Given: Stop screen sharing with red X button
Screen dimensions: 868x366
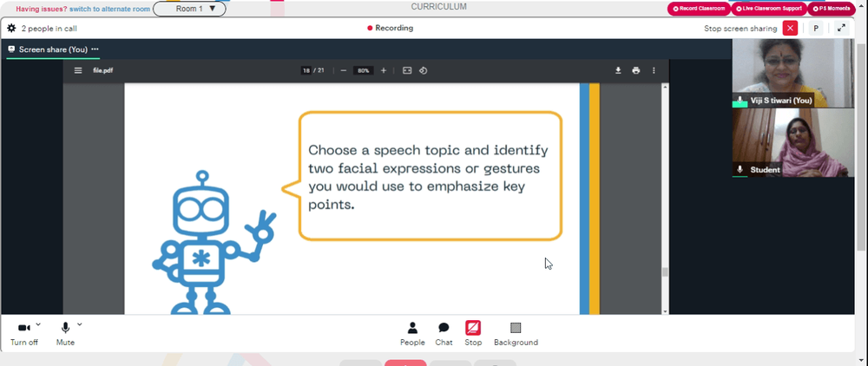Looking at the screenshot, I should coord(790,29).
